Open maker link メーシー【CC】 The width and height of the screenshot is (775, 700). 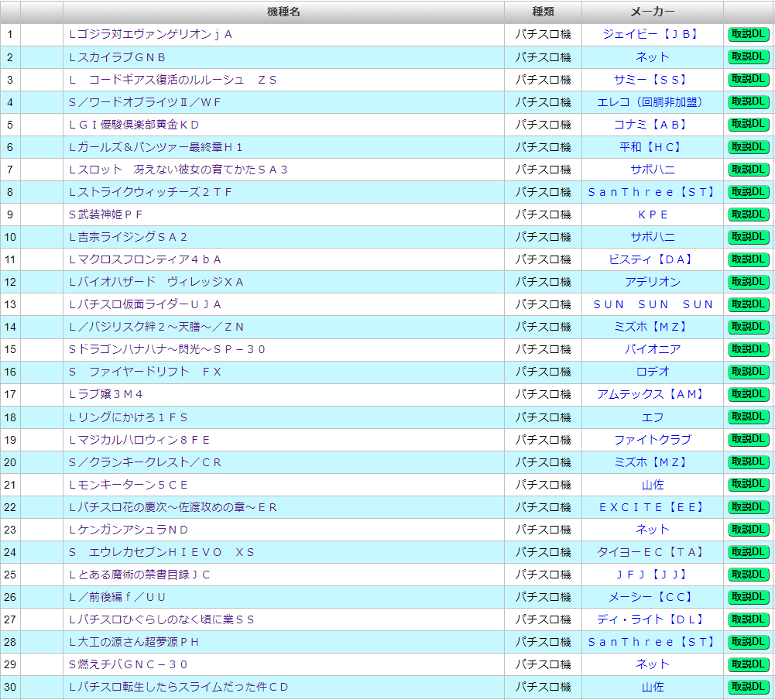pos(653,597)
